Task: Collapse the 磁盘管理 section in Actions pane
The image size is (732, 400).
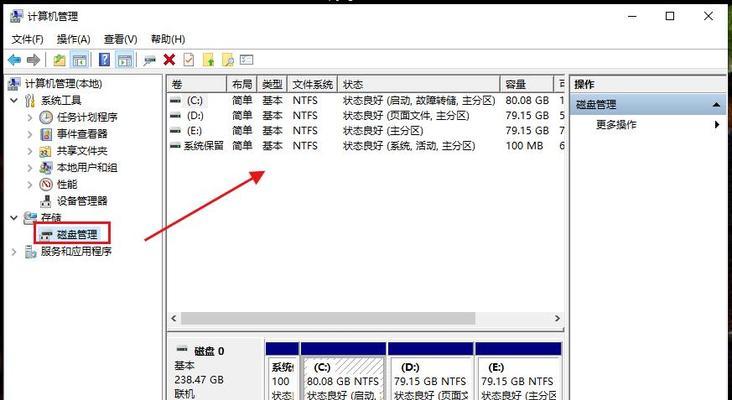Action: tap(716, 105)
